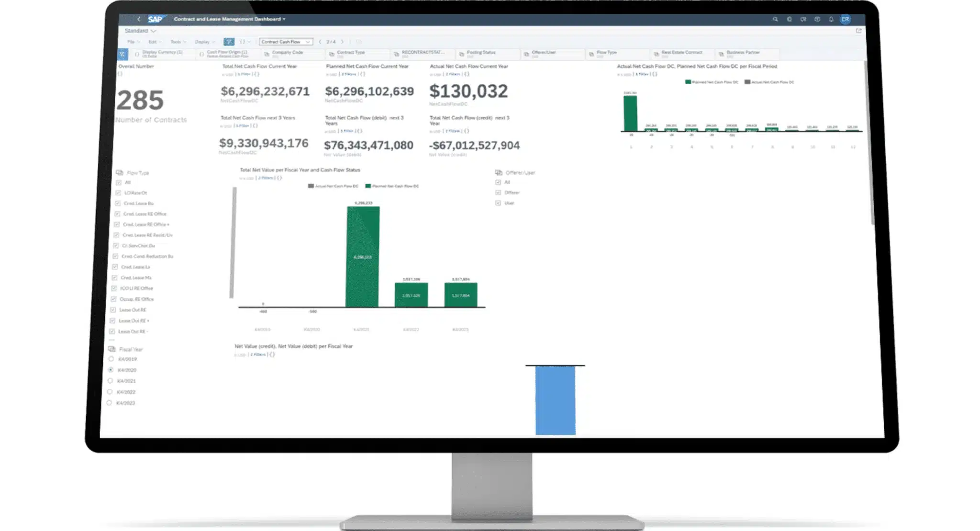Open the search icon in the header
Image resolution: width=980 pixels, height=531 pixels.
click(775, 19)
